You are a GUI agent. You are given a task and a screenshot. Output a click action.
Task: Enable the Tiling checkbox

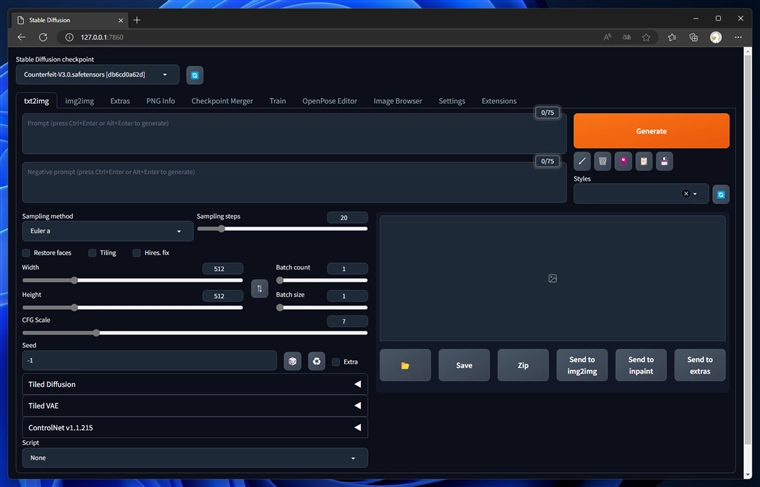tap(92, 253)
